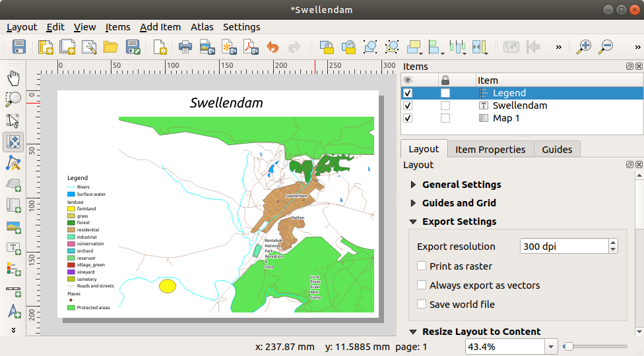Export layout as PDF

click(250, 47)
